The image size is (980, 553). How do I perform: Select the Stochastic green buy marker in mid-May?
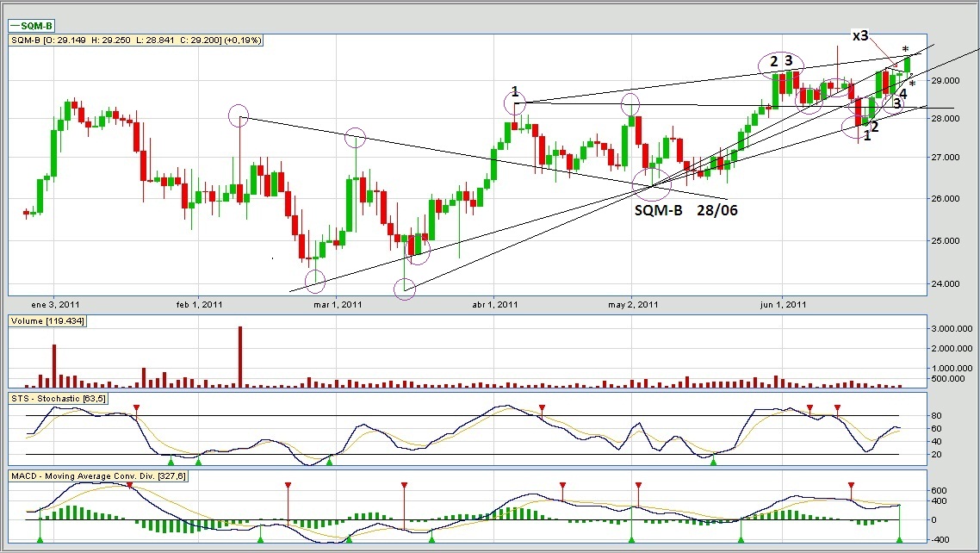[x=713, y=461]
